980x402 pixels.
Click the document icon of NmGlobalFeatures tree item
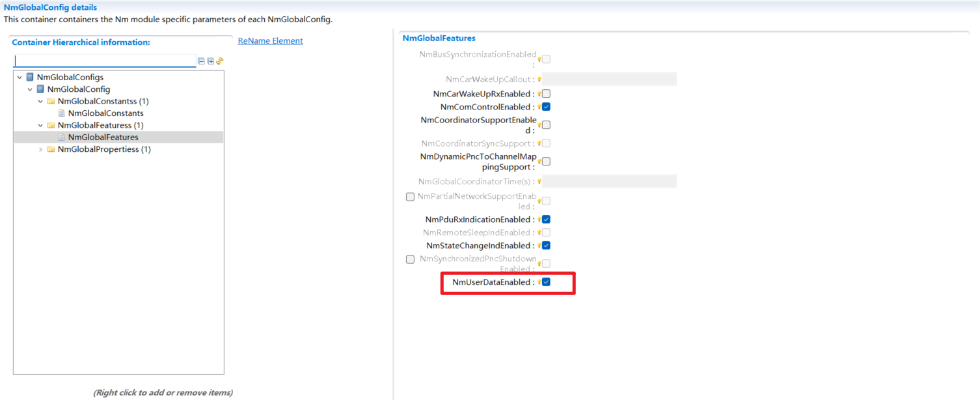(x=61, y=137)
